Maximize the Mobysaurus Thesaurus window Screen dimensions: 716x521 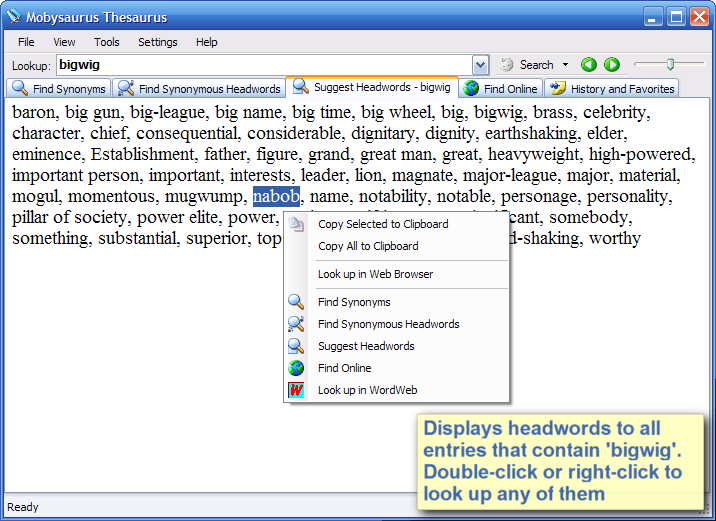(x=676, y=17)
